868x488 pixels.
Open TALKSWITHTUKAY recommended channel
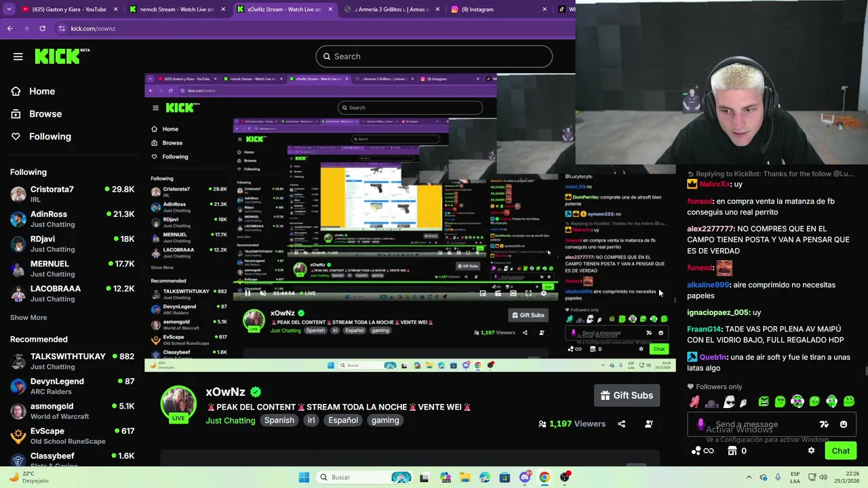coord(72,361)
